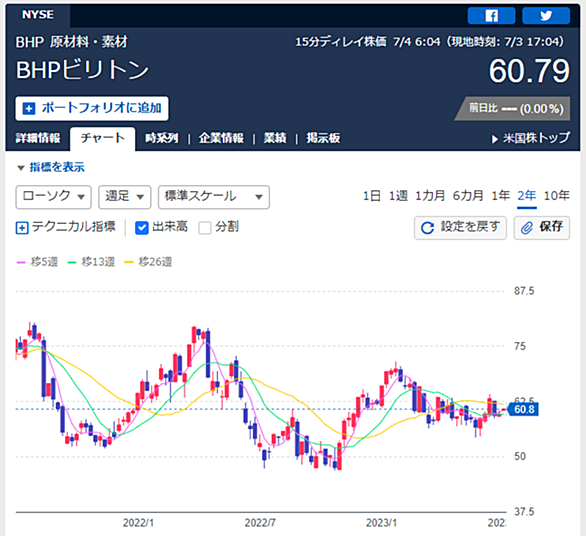Screen dimensions: 586x536
Task: Click the reload icon in 設定を戻す
Action: pyautogui.click(x=427, y=228)
